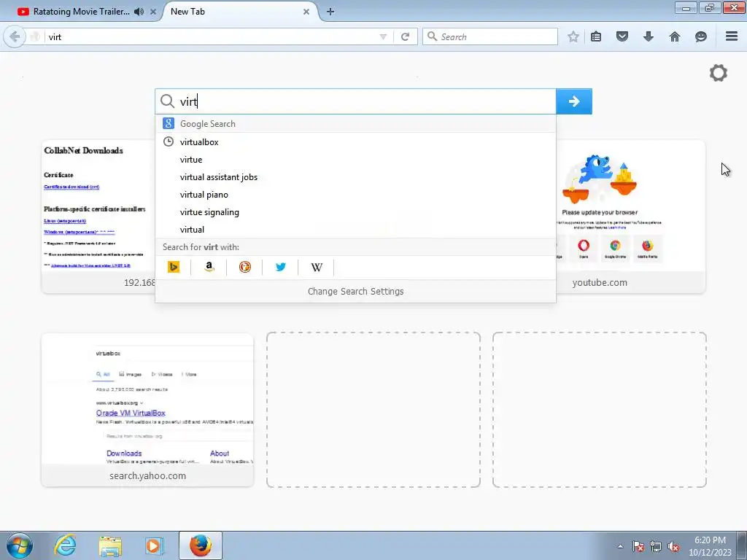
Task: Open taskbar clock showing 6:20 PM
Action: [710, 546]
